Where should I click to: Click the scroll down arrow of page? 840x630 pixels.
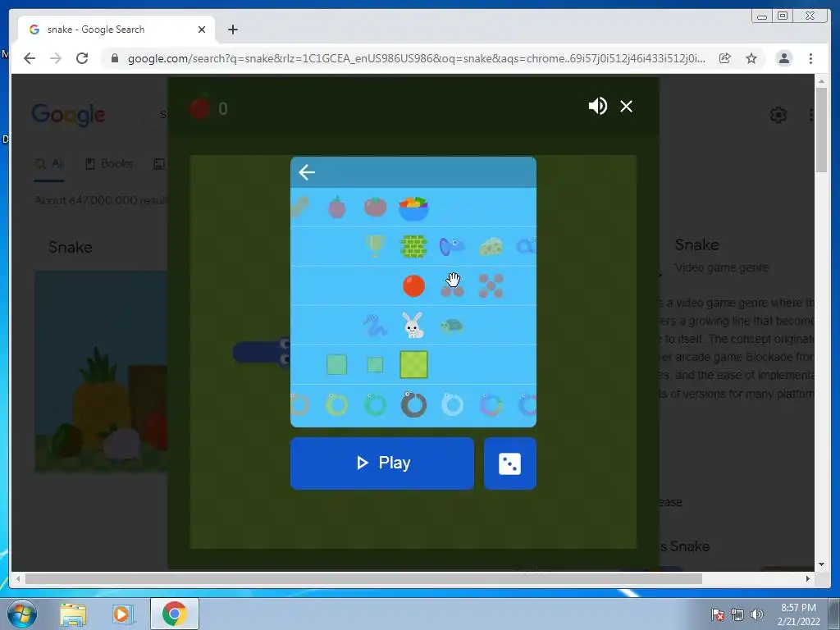coord(821,564)
